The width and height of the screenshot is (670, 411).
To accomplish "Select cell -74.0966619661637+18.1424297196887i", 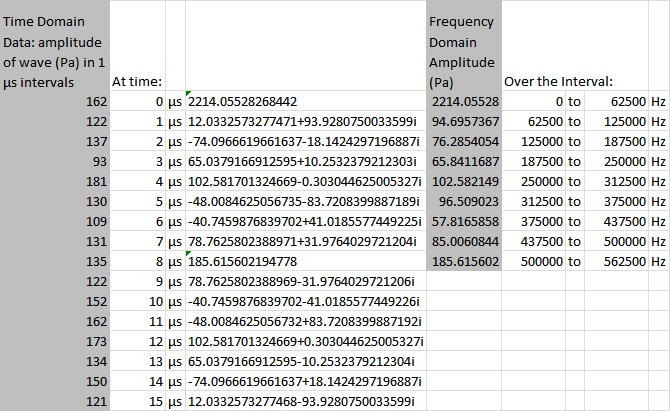I will pyautogui.click(x=306, y=382).
